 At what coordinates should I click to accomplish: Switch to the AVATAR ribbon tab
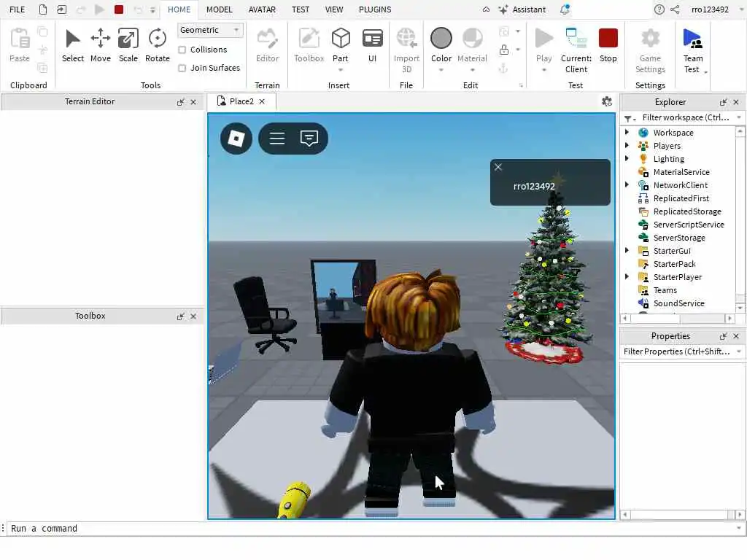point(262,9)
